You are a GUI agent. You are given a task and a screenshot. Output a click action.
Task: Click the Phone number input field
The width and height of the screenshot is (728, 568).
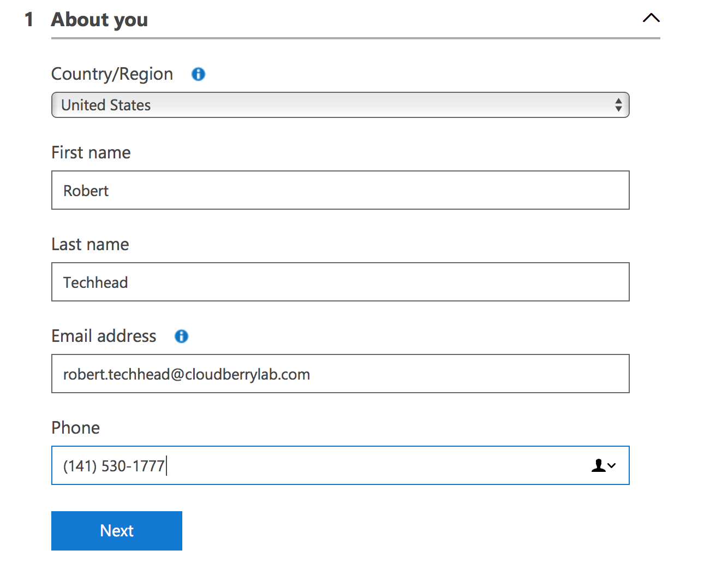[341, 465]
